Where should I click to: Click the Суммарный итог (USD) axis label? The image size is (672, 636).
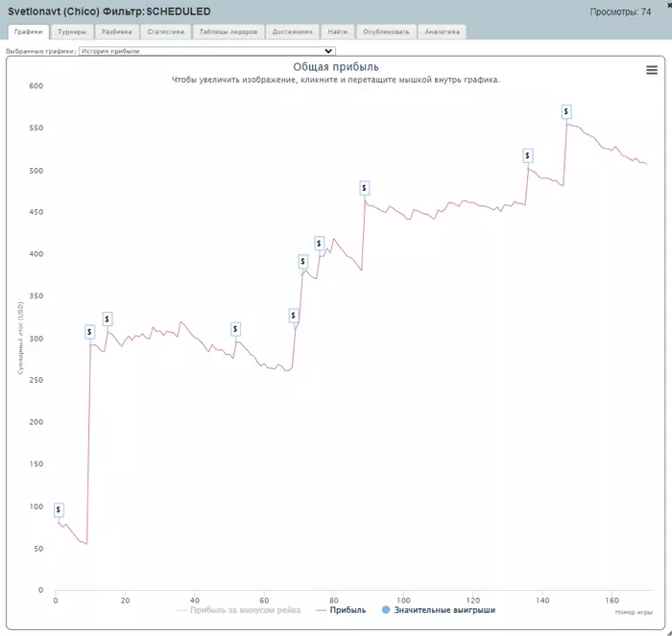point(20,338)
